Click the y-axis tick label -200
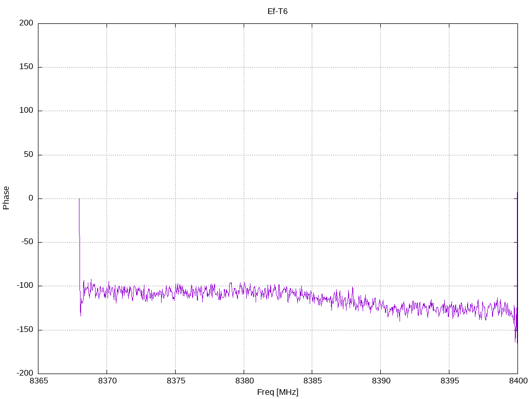Viewport: 532px width, 399px height. tap(25, 374)
